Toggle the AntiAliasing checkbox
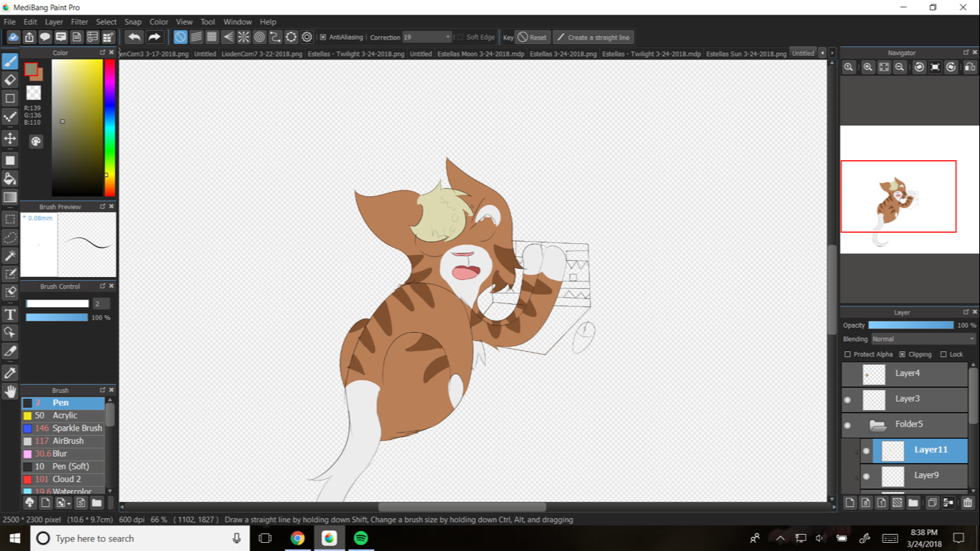The width and height of the screenshot is (980, 551). pos(323,37)
